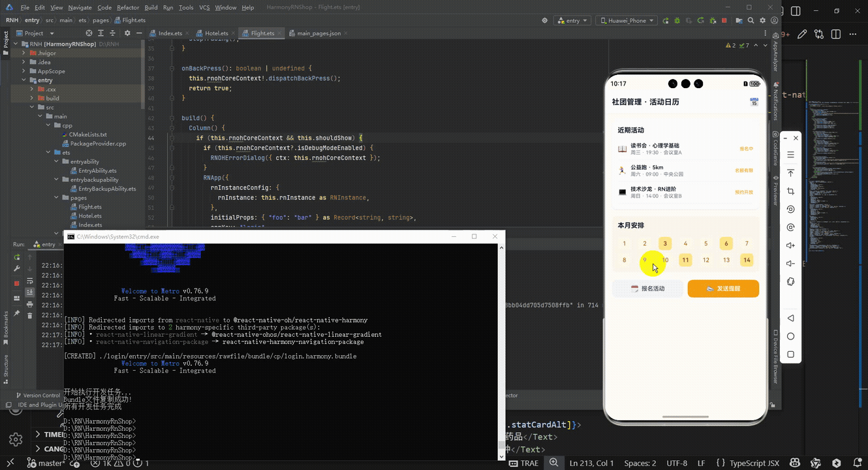The height and width of the screenshot is (470, 868).
Task: Open the Huawei_Phone device dropdown
Action: click(x=625, y=21)
